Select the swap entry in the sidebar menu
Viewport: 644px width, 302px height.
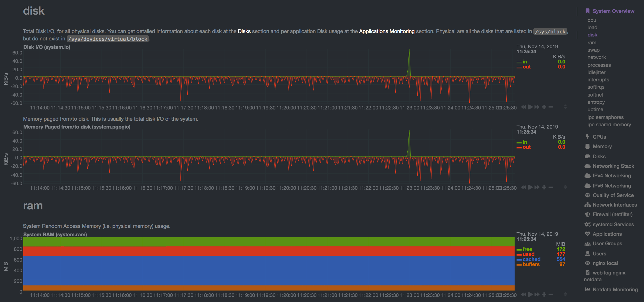pyautogui.click(x=593, y=50)
